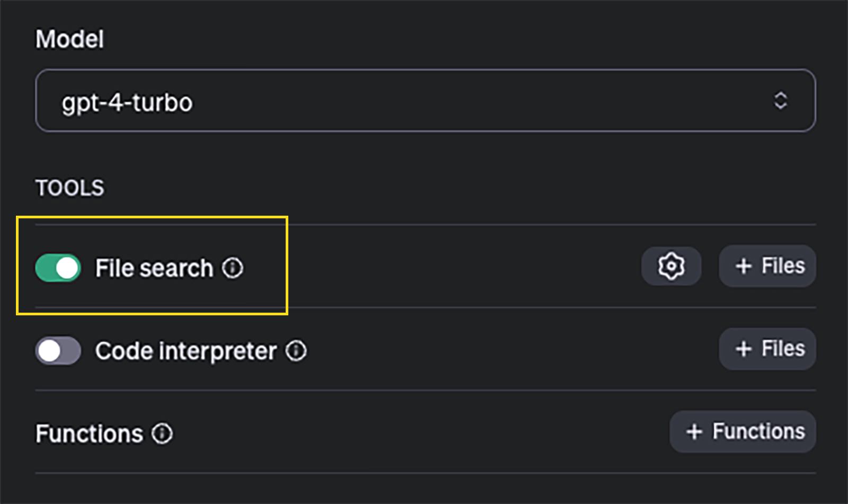848x504 pixels.
Task: Click the up-down chevron in Model selector
Action: (780, 101)
